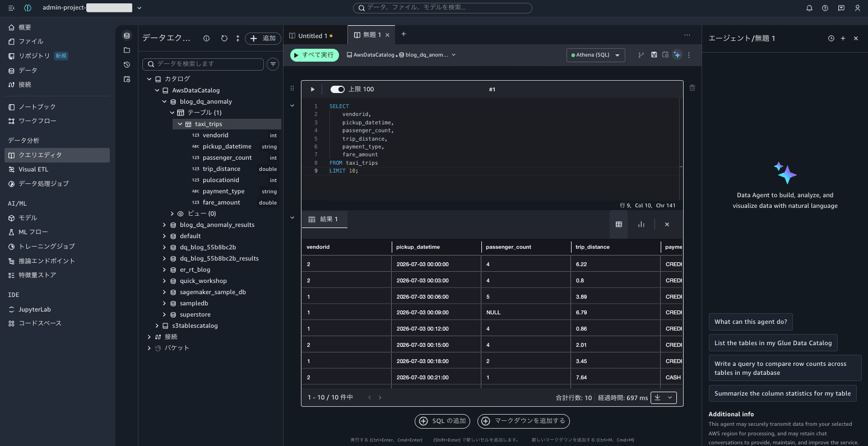Click すべて実行 run all button
This screenshot has width=868, height=446.
coord(314,55)
